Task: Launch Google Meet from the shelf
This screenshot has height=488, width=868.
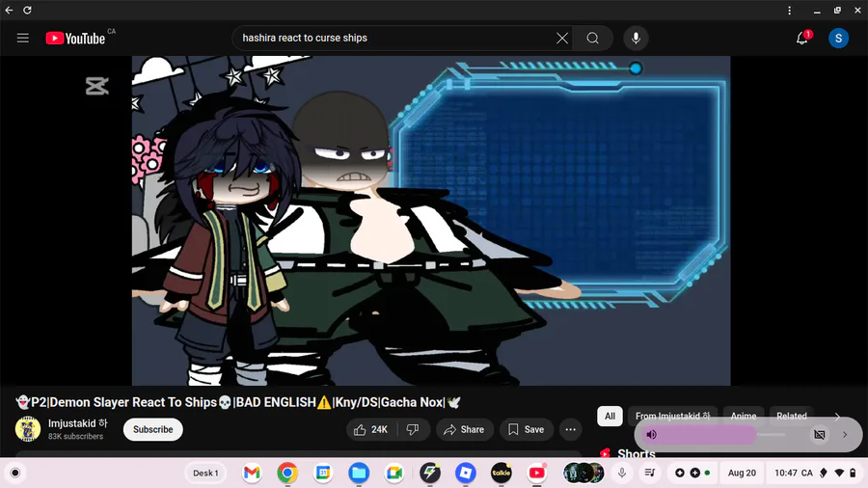Action: pyautogui.click(x=394, y=474)
